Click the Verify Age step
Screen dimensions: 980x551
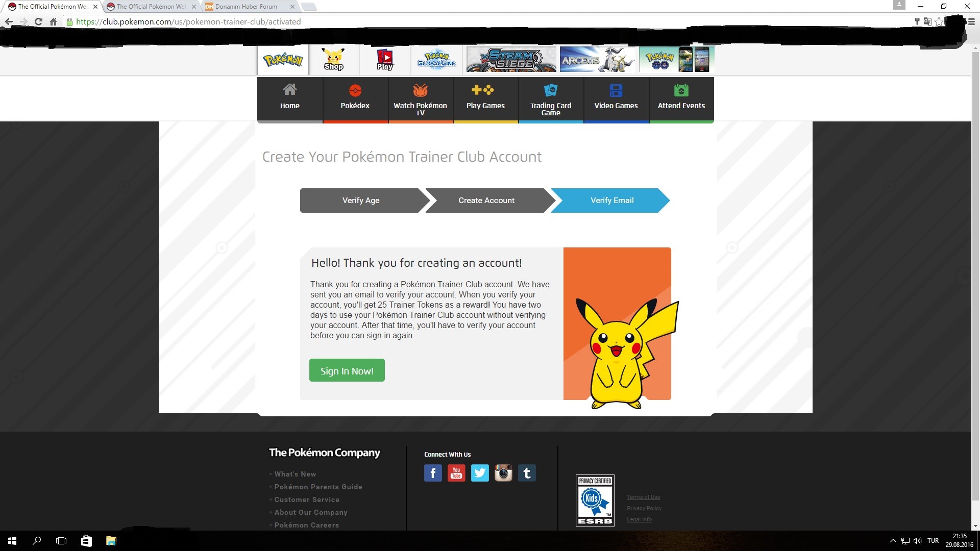[361, 201]
